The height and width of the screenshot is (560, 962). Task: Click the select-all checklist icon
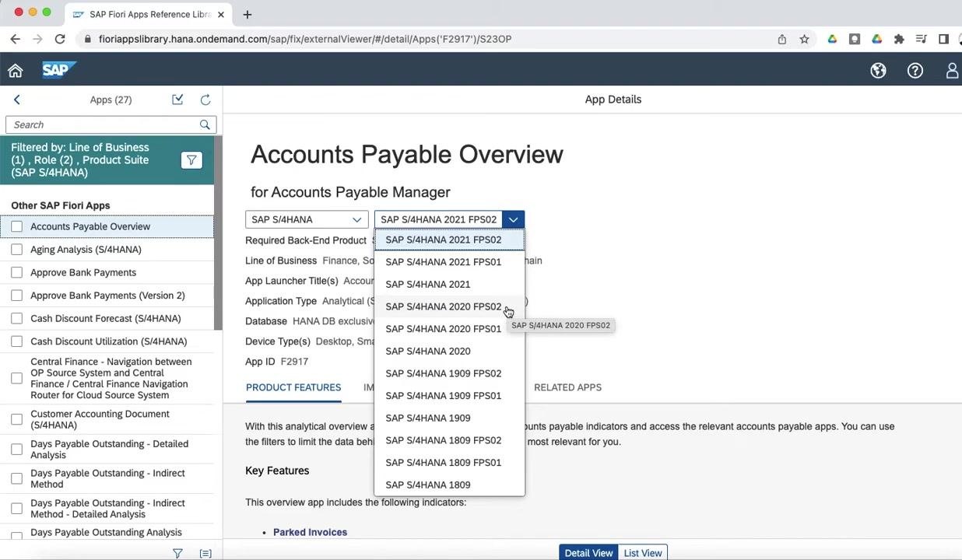coord(177,100)
